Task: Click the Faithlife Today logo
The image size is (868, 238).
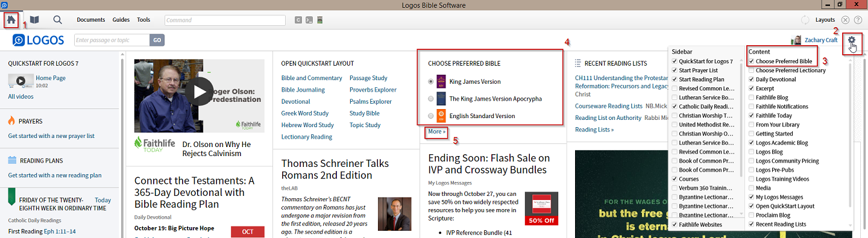Action: pos(154,145)
